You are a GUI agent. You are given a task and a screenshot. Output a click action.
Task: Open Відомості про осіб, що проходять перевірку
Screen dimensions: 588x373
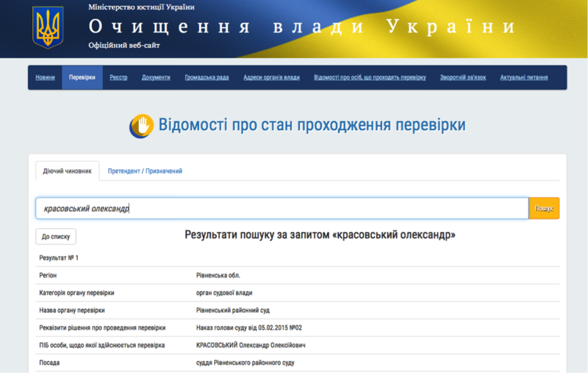(370, 78)
